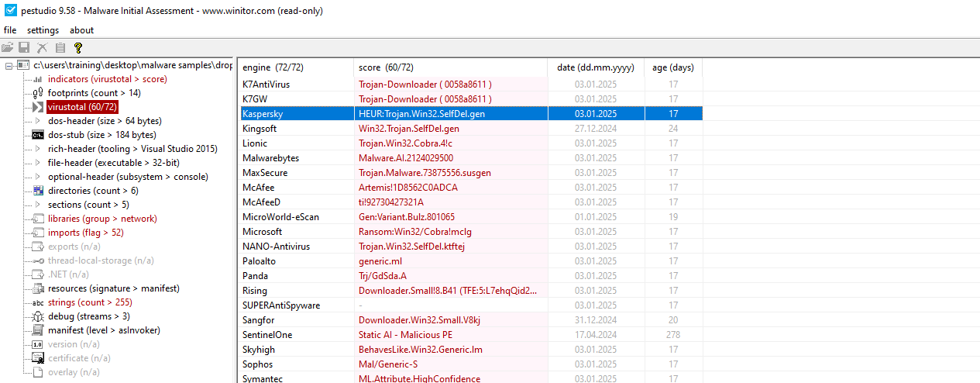Open the settings menu
The height and width of the screenshot is (383, 980).
[x=43, y=30]
